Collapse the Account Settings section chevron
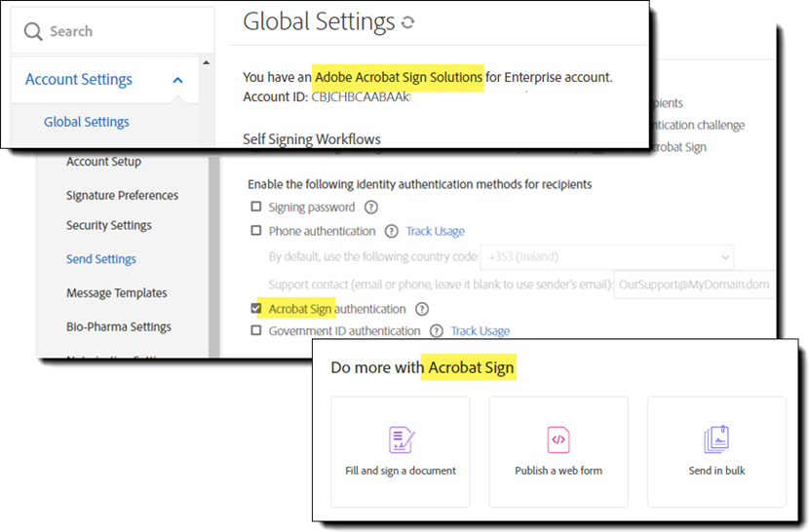Image resolution: width=809 pixels, height=532 pixels. pos(177,80)
